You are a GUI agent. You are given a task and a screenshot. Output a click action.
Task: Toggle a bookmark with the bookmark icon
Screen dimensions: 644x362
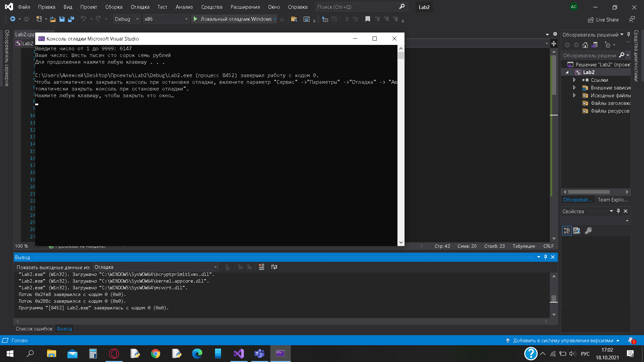click(368, 19)
